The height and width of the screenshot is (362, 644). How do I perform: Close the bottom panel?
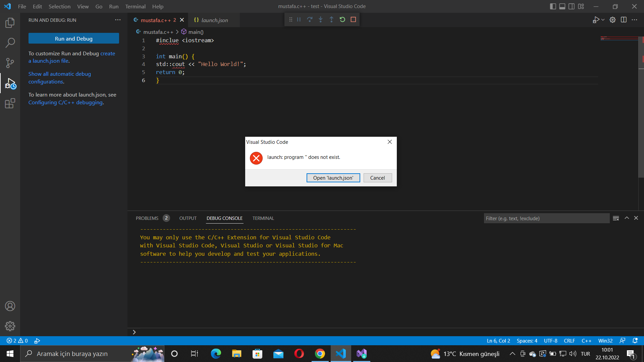[x=636, y=218]
